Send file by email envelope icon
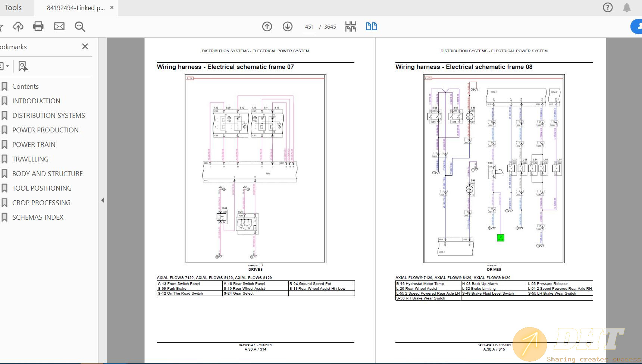 (59, 26)
